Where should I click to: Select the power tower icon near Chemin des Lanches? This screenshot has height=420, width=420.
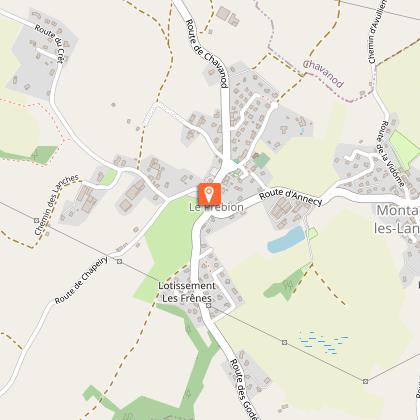tap(36, 220)
